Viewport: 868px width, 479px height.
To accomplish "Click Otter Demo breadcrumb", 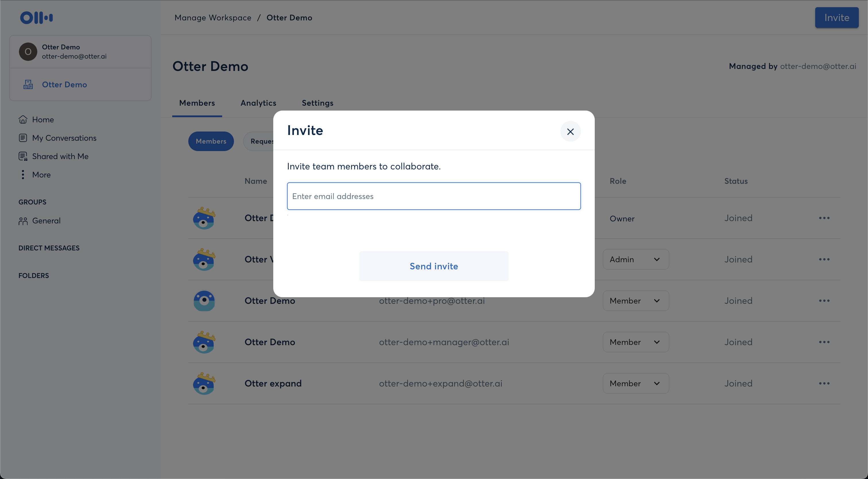I will [x=289, y=18].
